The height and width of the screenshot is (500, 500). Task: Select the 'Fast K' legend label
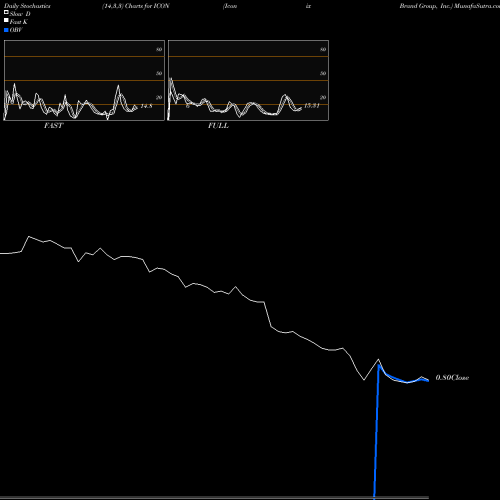(18, 22)
